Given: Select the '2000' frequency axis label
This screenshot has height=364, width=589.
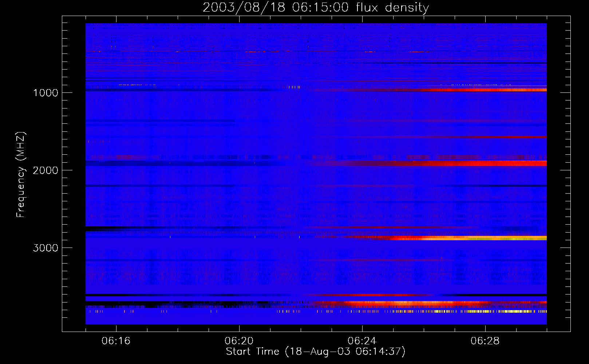Looking at the screenshot, I should pyautogui.click(x=46, y=170).
